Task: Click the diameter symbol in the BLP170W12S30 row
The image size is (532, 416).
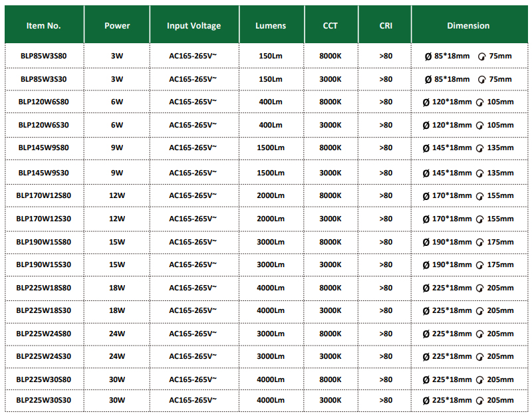Action: click(426, 219)
